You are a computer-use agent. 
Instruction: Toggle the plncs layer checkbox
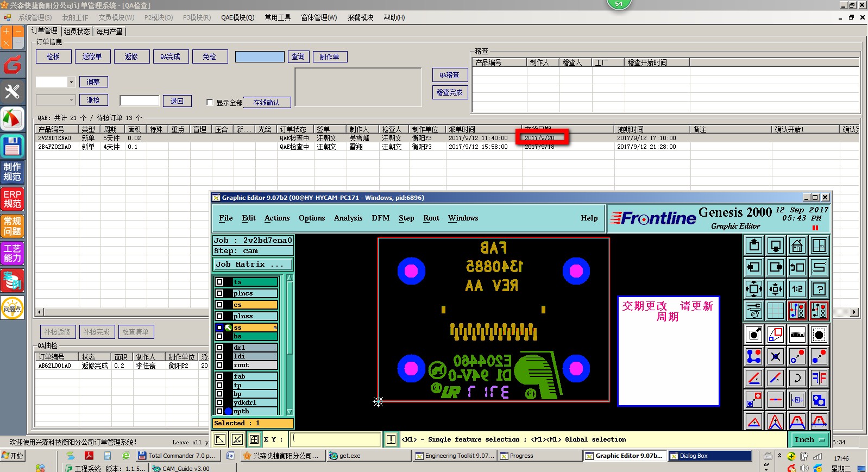(x=219, y=293)
